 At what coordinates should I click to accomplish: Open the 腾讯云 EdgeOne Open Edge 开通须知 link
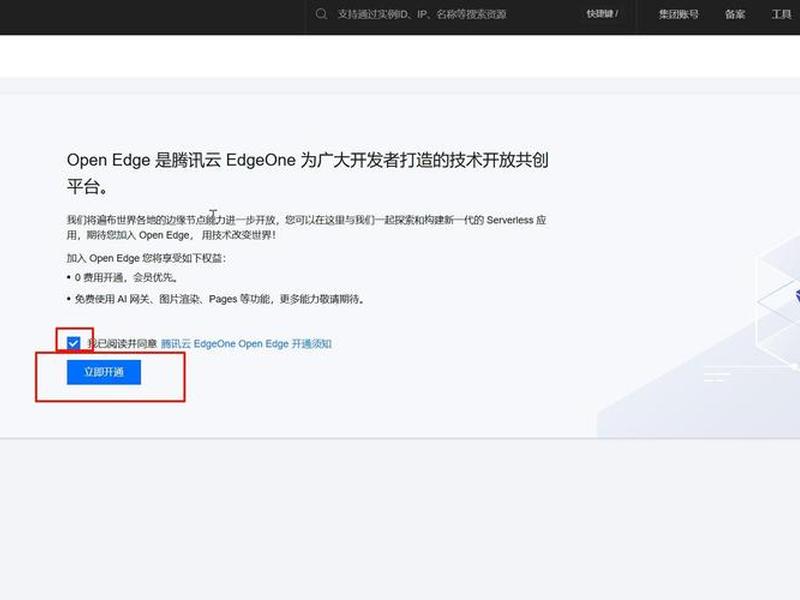coord(246,344)
